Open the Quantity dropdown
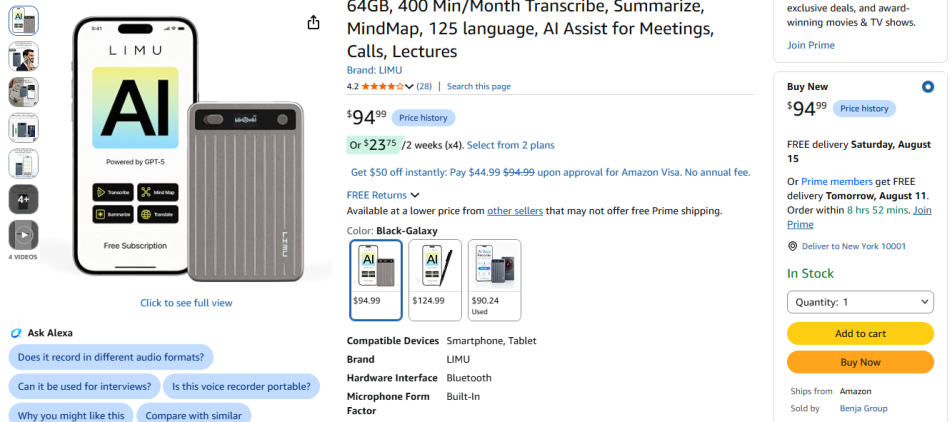Image resolution: width=952 pixels, height=422 pixels. (x=860, y=302)
